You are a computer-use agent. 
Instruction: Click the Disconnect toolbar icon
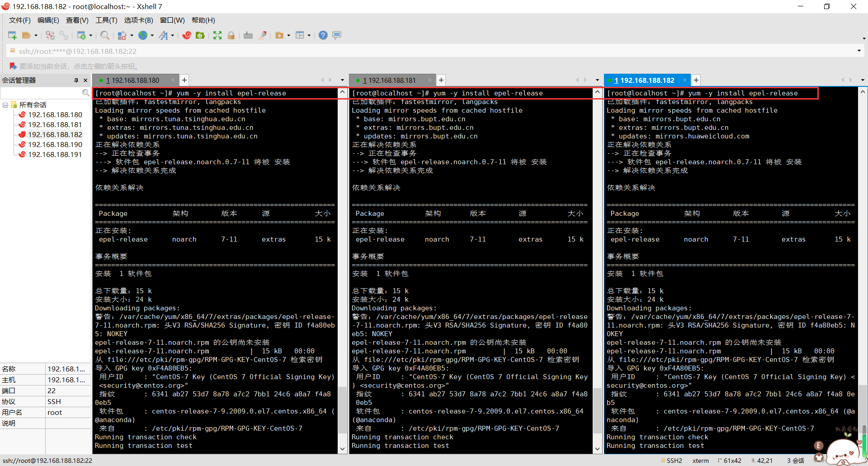[50, 35]
